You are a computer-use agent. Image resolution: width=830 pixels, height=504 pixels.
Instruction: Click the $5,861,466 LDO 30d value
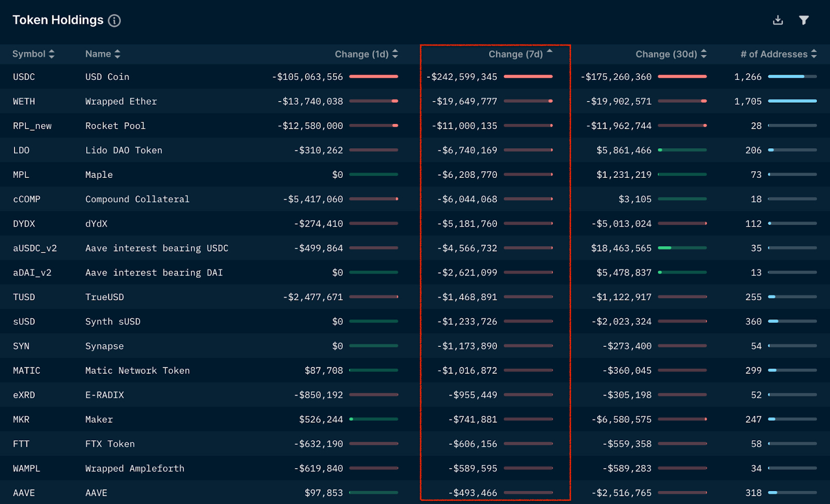click(x=624, y=150)
